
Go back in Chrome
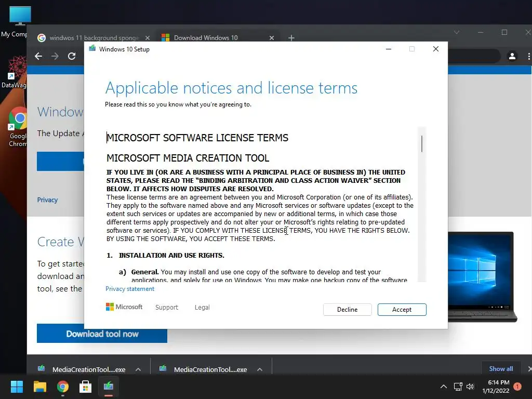(38, 56)
